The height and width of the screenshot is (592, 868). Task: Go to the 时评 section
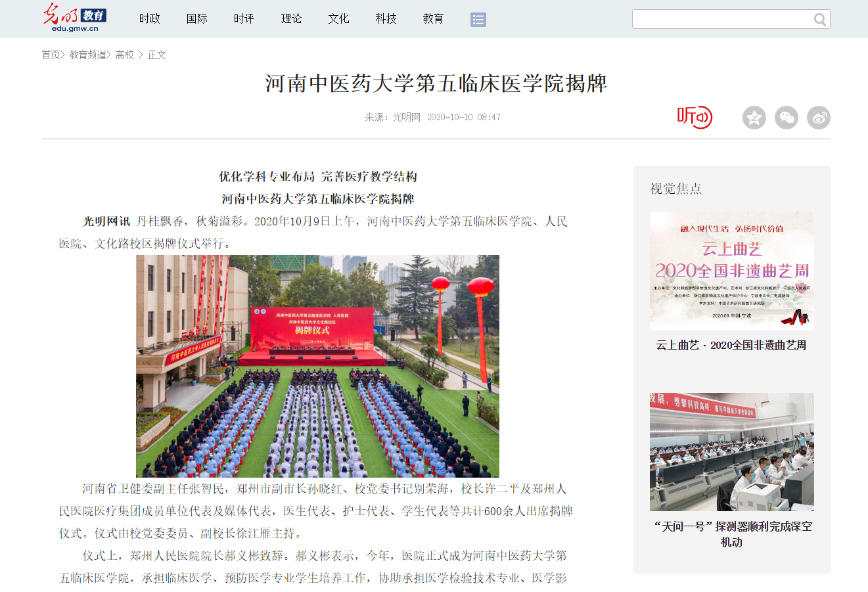(244, 19)
